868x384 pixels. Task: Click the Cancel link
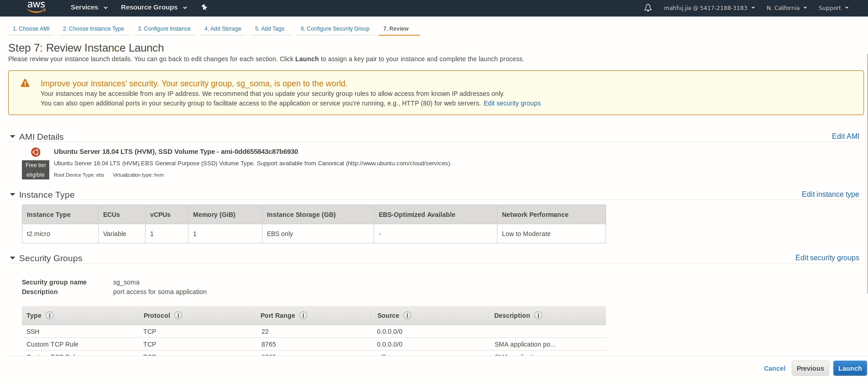click(774, 368)
